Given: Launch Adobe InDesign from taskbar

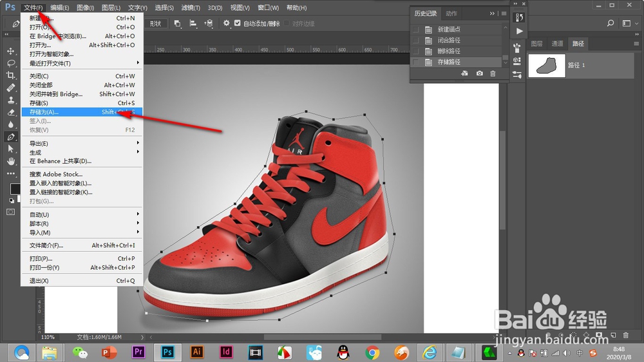Looking at the screenshot, I should tap(226, 352).
